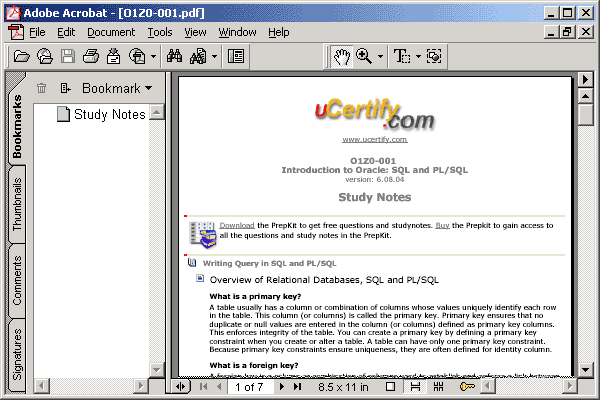Select Continuous page layout
Image resolution: width=600 pixels, height=400 pixels.
point(415,387)
